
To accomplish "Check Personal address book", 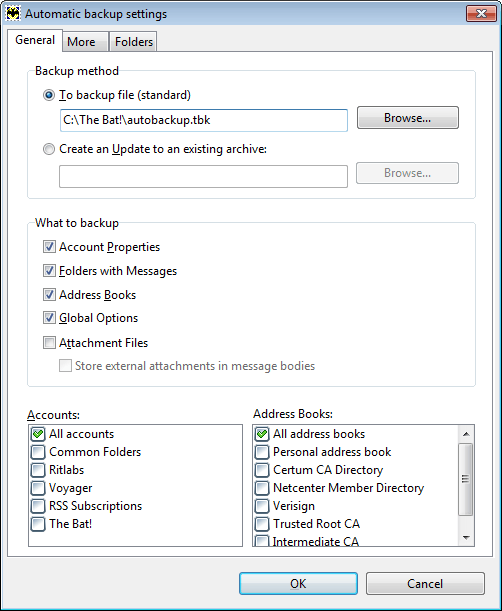I will (x=262, y=452).
